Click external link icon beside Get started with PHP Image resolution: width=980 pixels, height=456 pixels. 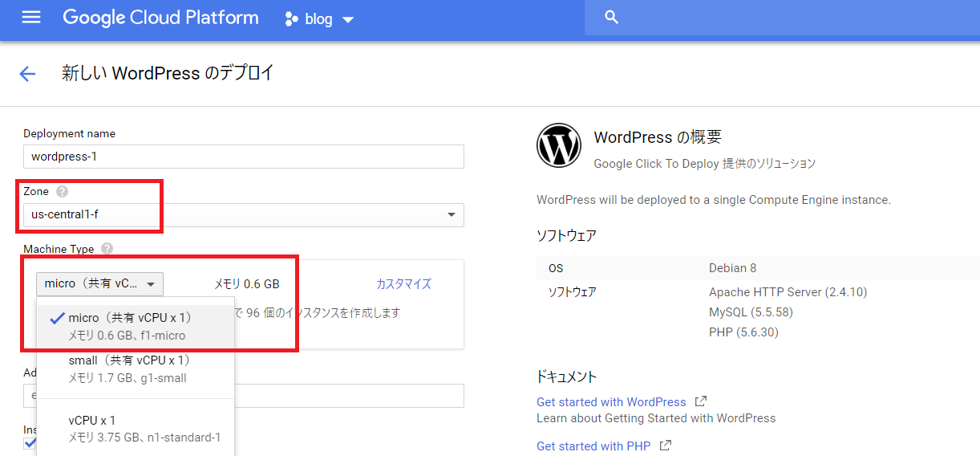pyautogui.click(x=666, y=446)
